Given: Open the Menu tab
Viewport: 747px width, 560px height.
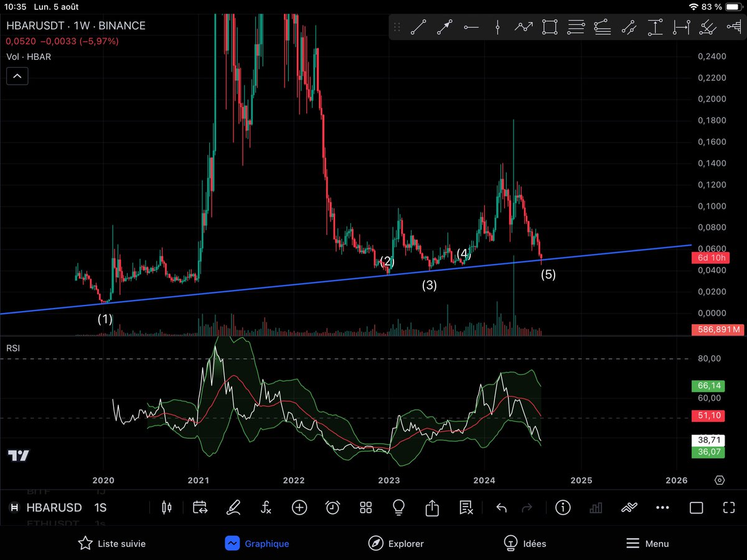Looking at the screenshot, I should [x=647, y=543].
